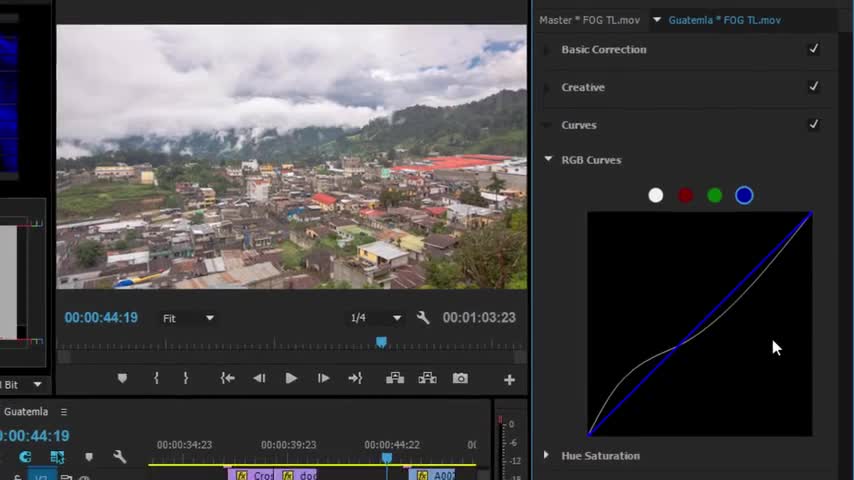Screen dimensions: 854x480
Task: Mark In point button
Action: 156,378
